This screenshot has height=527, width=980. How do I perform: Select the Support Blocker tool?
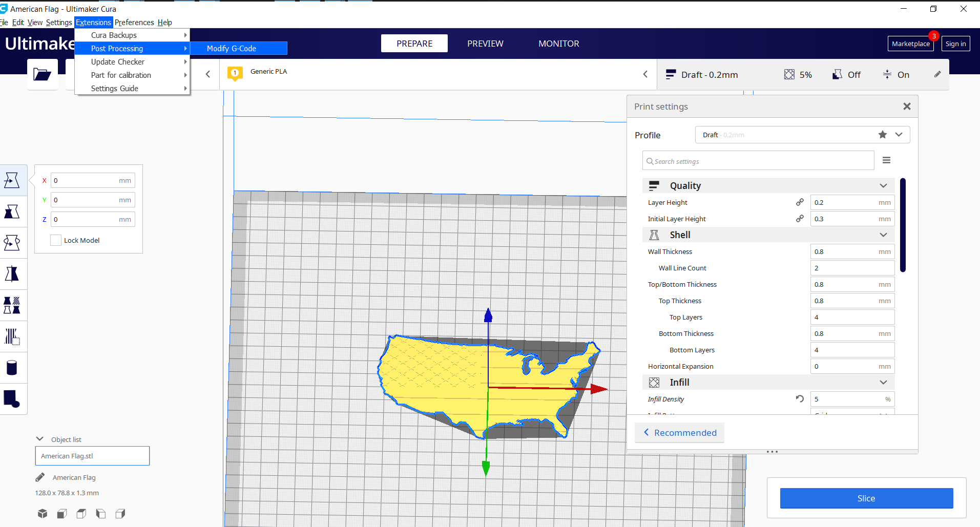pos(12,336)
